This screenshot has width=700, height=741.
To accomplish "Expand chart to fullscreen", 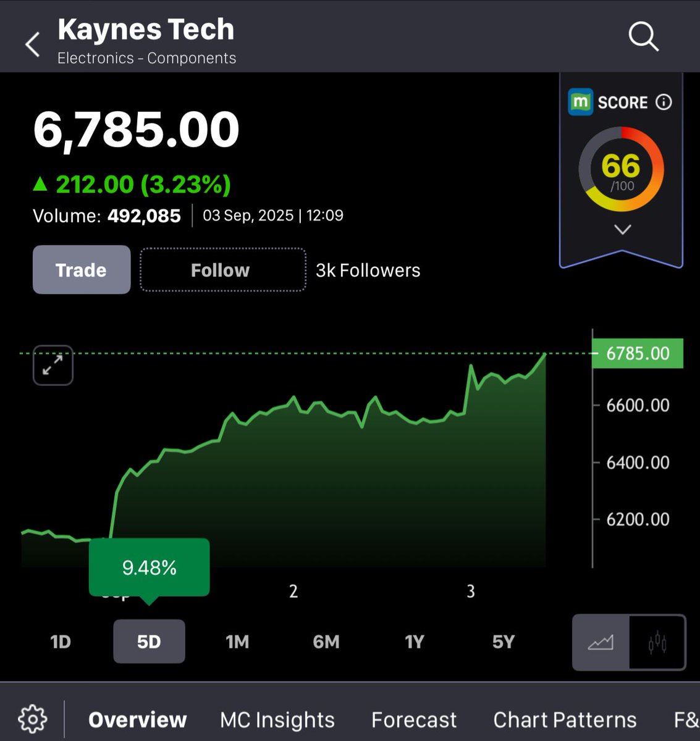I will pos(53,365).
